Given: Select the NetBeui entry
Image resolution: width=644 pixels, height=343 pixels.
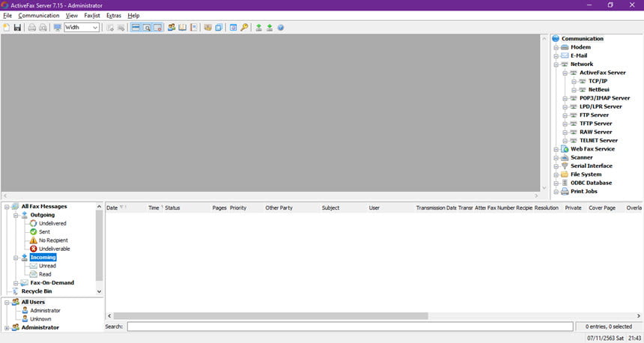Looking at the screenshot, I should click(x=599, y=90).
